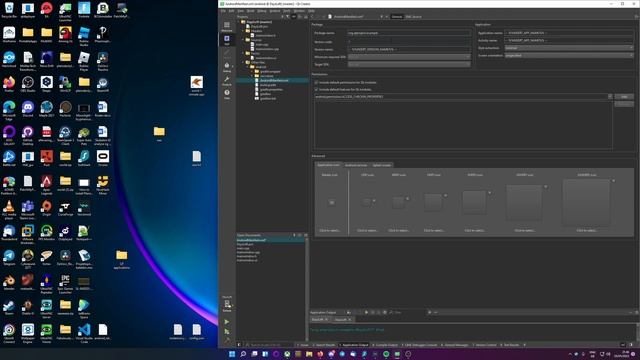This screenshot has height=360, width=640.
Task: Open Minimum required SDK dropdown
Action: 409,57
